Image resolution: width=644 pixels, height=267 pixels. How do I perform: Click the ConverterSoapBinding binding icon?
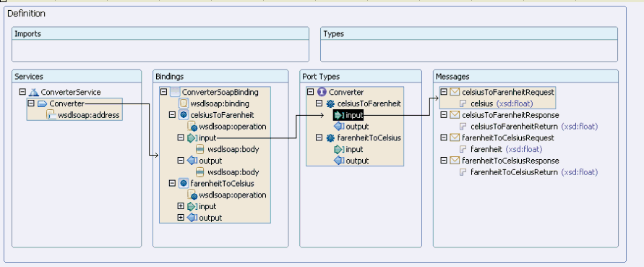click(x=175, y=92)
